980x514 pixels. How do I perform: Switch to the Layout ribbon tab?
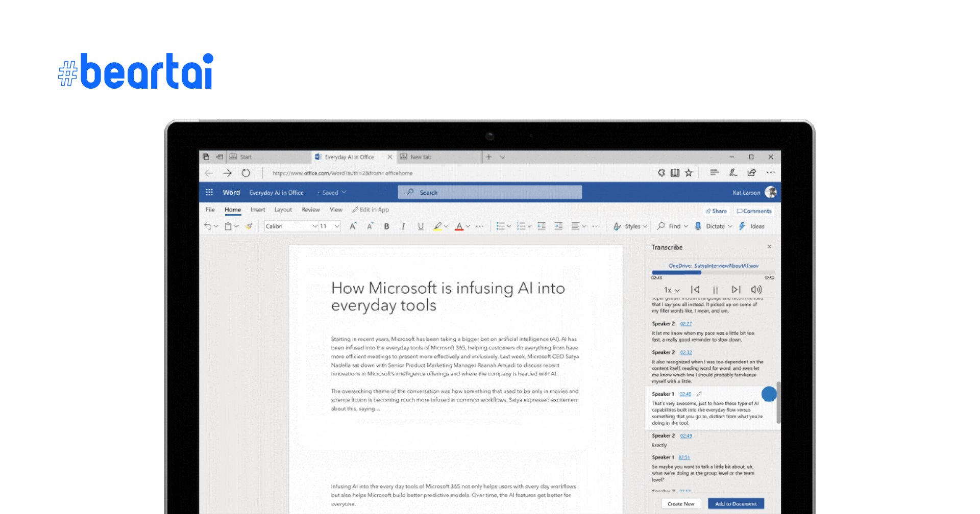coord(283,210)
